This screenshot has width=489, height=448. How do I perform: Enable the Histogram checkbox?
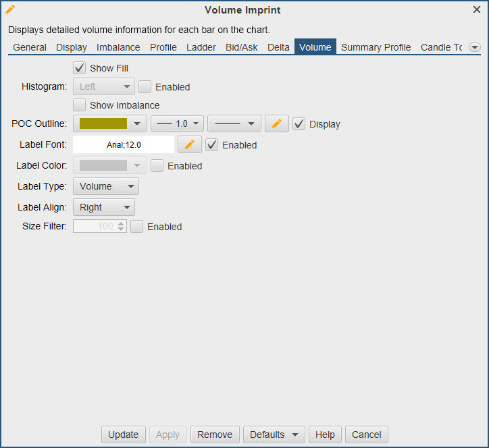click(x=145, y=87)
